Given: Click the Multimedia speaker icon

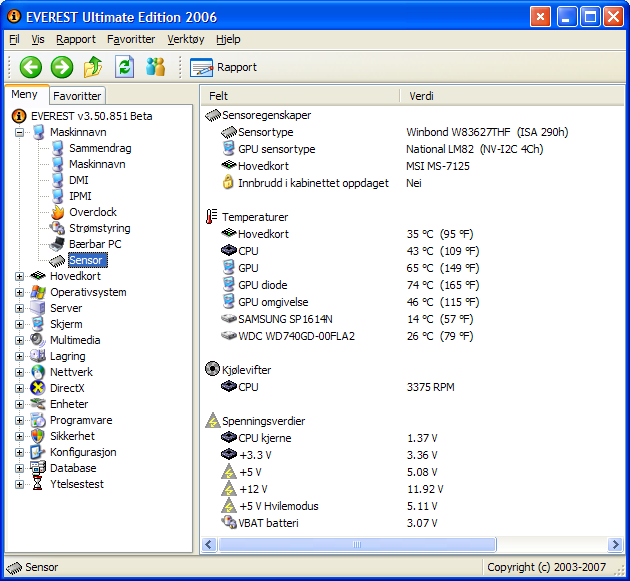Looking at the screenshot, I should tap(38, 340).
